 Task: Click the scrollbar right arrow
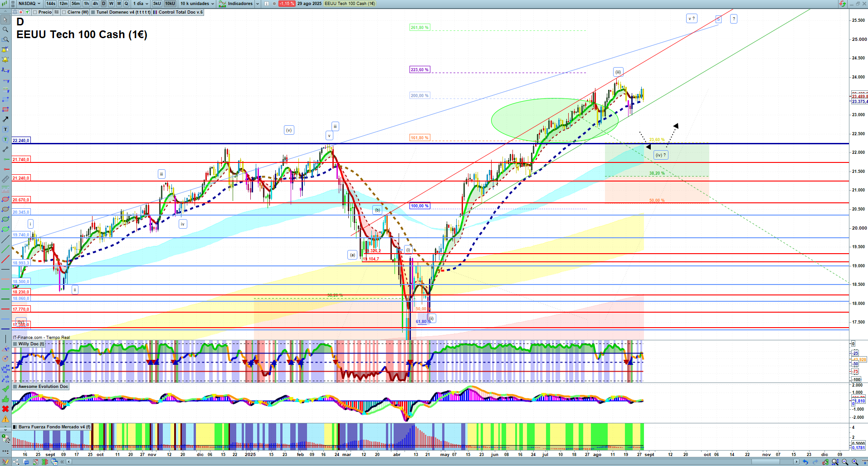(x=797, y=462)
